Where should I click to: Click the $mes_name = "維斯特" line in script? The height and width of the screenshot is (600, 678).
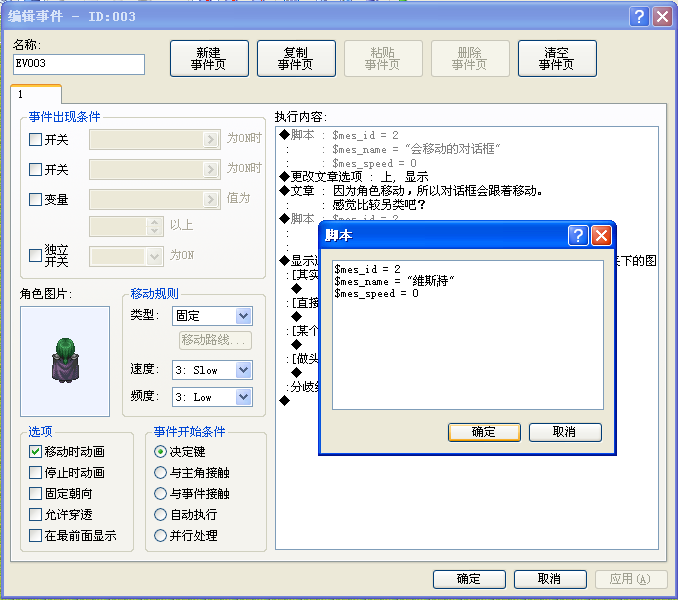pyautogui.click(x=394, y=281)
